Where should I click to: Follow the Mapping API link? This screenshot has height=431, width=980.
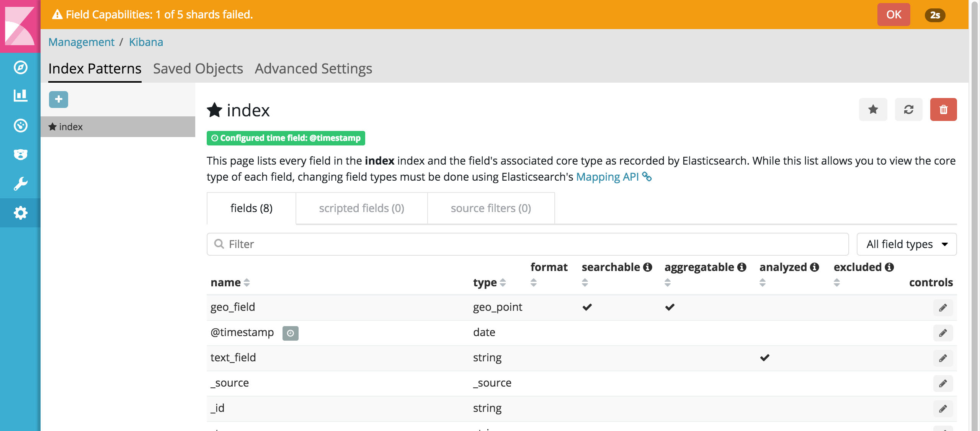608,177
